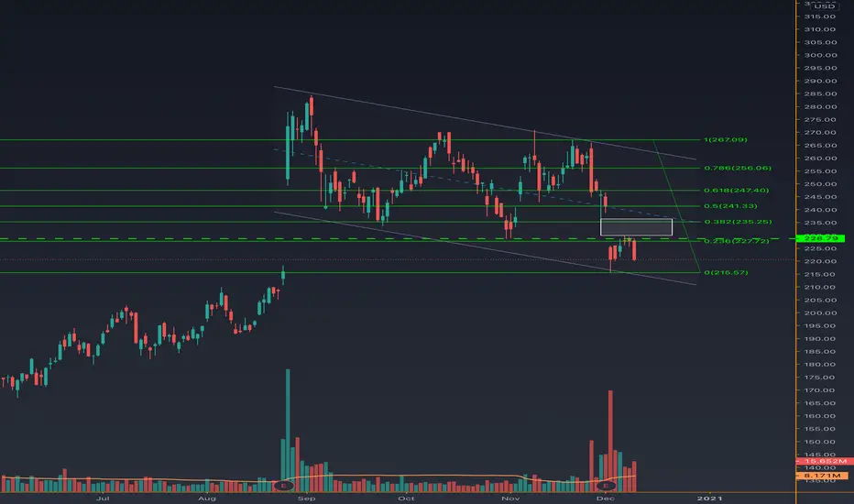Click the orange volume average label 8.171M
This screenshot has width=854, height=504.
tap(823, 476)
